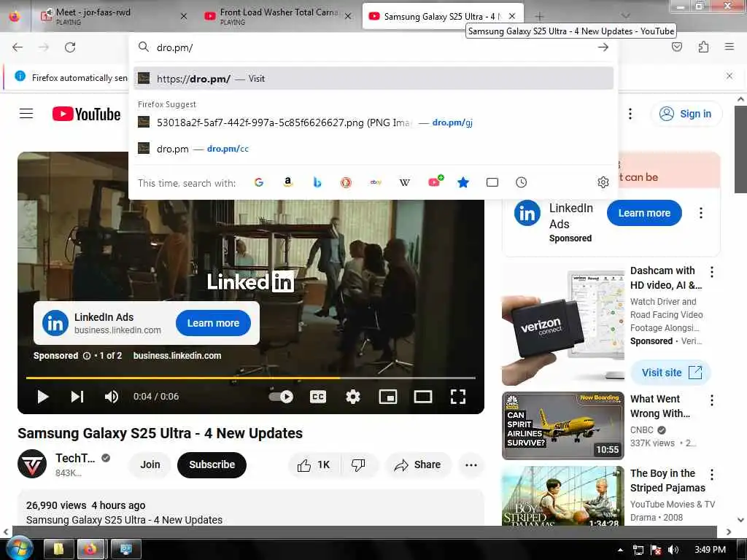The image size is (747, 560).
Task: Open the YouTube guide hamburger menu
Action: point(26,114)
